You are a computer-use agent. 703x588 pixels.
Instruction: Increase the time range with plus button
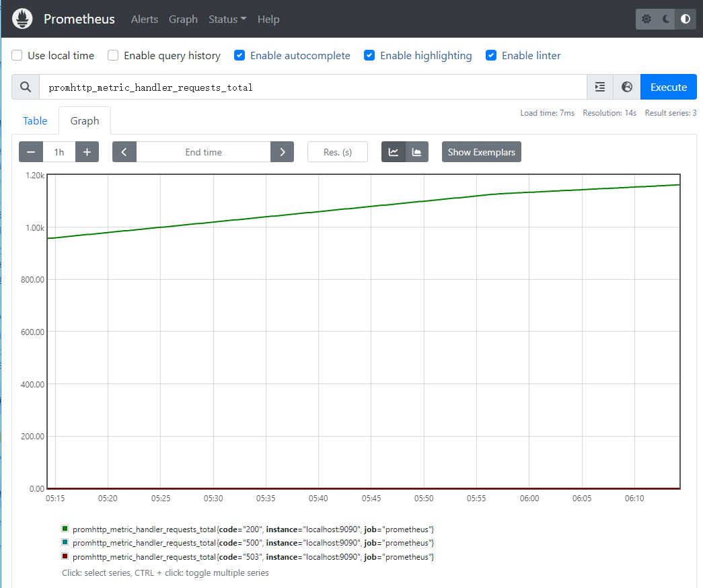tap(87, 152)
